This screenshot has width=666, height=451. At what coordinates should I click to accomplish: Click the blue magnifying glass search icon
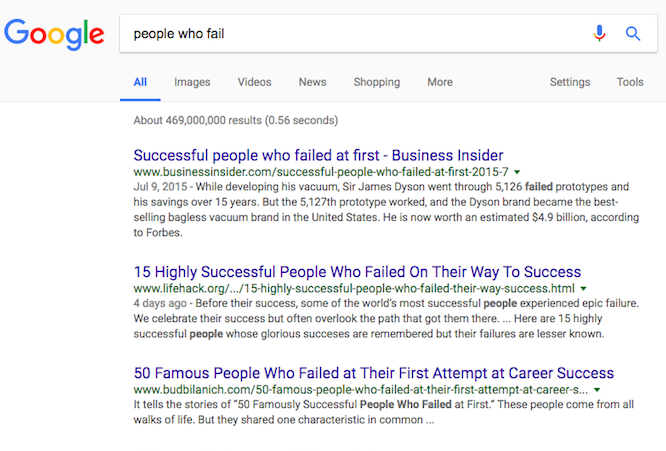[632, 33]
